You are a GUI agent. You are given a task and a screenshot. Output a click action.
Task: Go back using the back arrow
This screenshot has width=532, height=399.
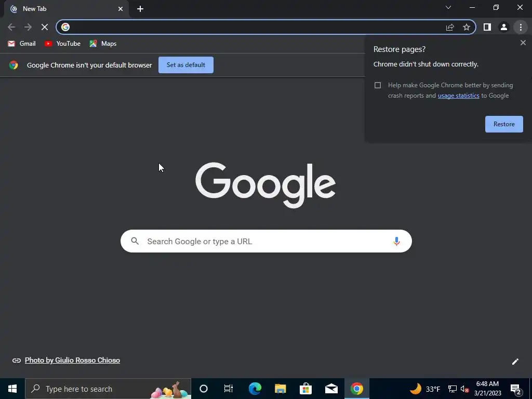pos(11,27)
